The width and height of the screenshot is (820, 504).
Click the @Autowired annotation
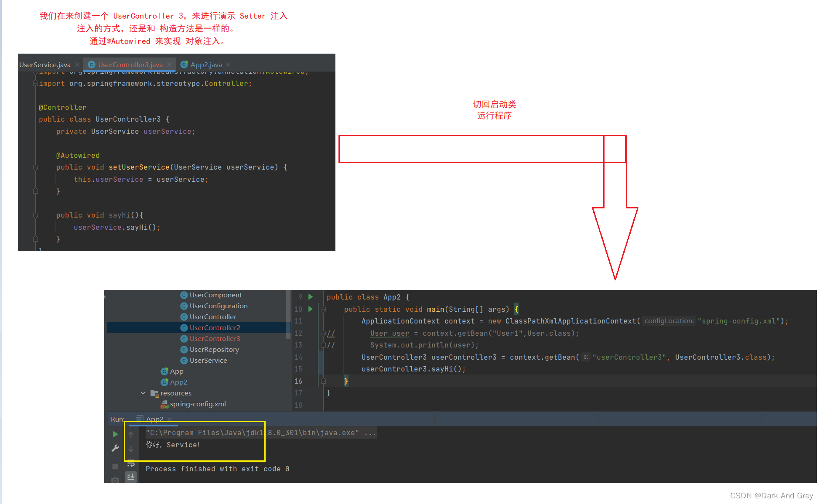point(78,156)
